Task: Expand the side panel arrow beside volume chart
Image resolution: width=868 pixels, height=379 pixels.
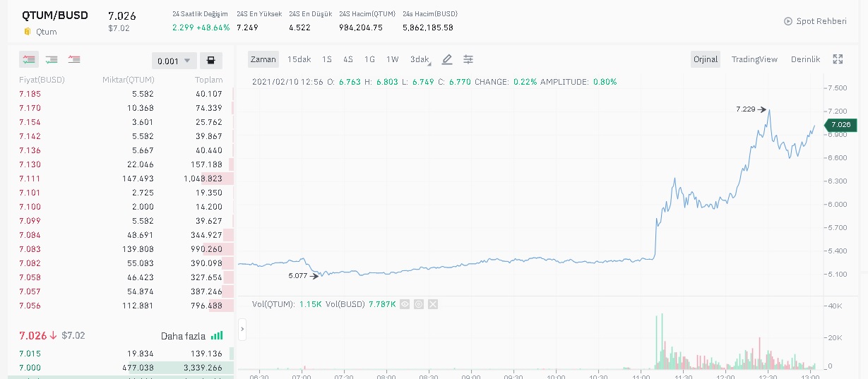Action: click(x=242, y=328)
